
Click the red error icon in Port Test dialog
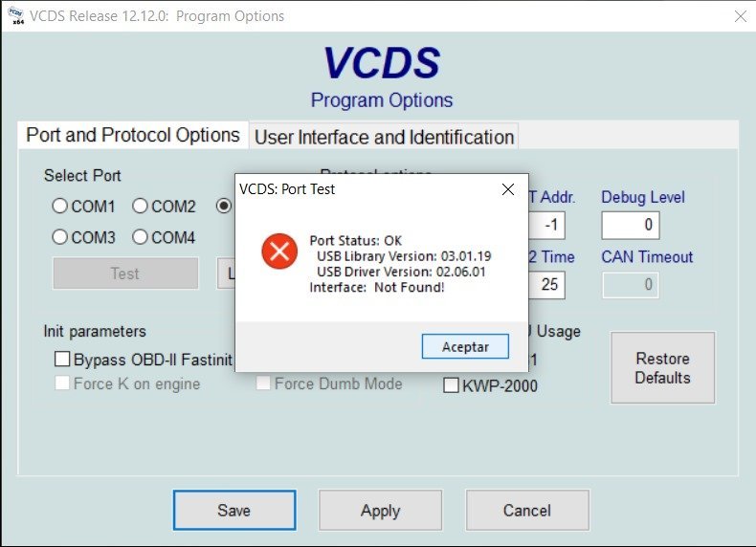[x=279, y=252]
